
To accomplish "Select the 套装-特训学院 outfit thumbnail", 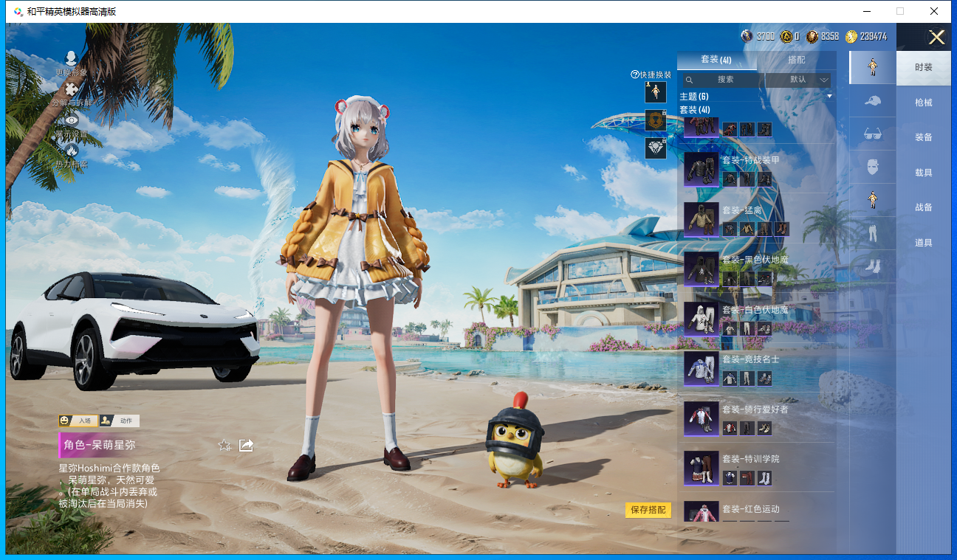I will 702,469.
